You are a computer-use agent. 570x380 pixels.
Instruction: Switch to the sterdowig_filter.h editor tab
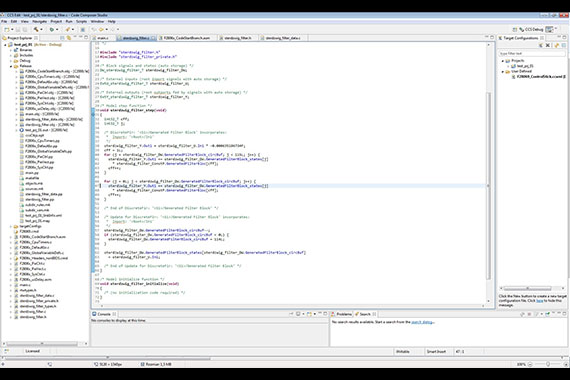click(238, 38)
